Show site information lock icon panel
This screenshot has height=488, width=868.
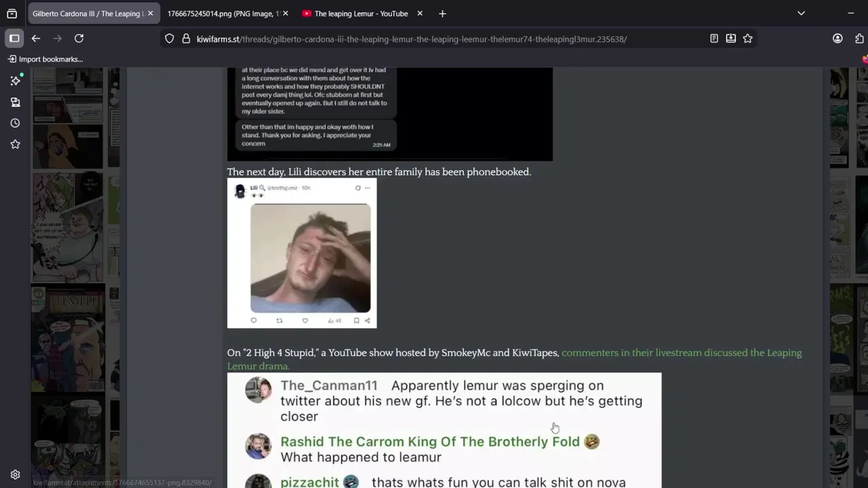[186, 39]
